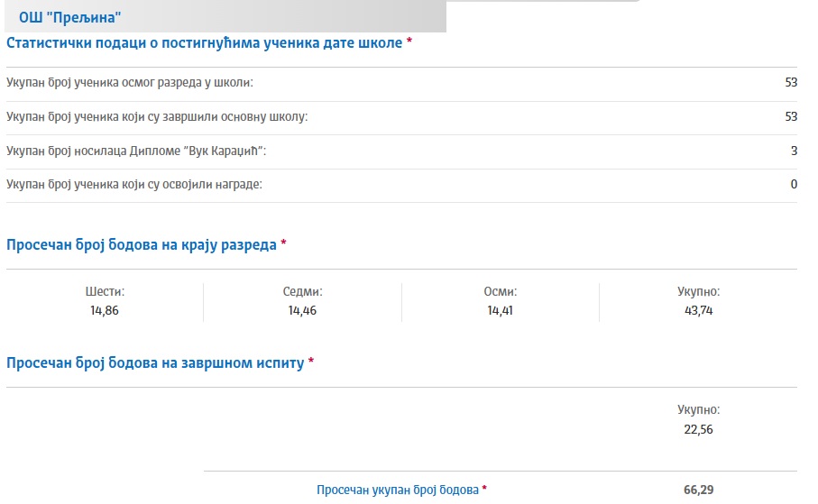Click red asterisk next to крају разреда heading

tap(284, 243)
